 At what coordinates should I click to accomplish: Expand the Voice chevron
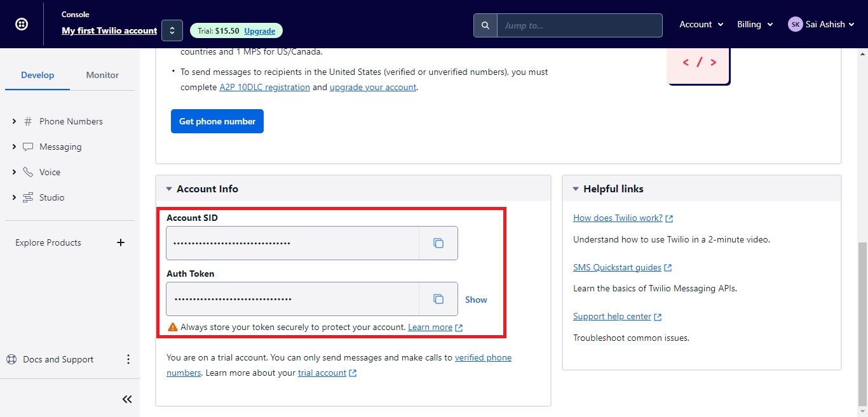point(14,172)
